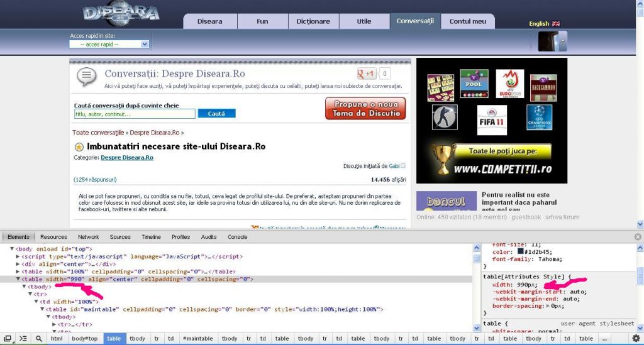The height and width of the screenshot is (345, 644).
Task: Switch to DevTools Profiles tab
Action: click(180, 237)
